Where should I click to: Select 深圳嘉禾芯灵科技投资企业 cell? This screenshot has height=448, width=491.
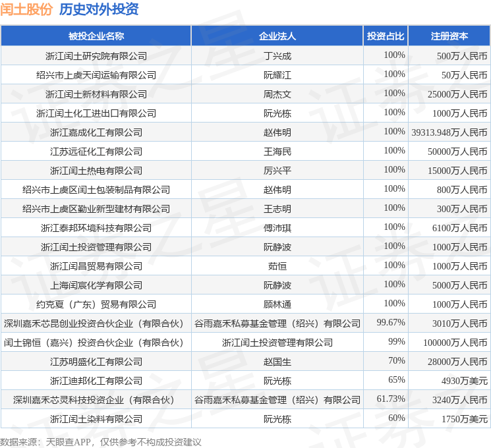click(96, 400)
